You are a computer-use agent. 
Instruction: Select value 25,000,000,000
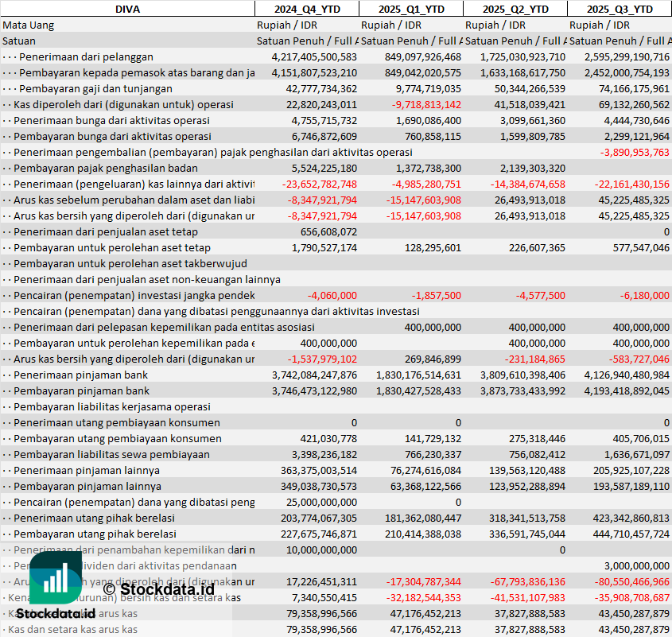point(321,502)
